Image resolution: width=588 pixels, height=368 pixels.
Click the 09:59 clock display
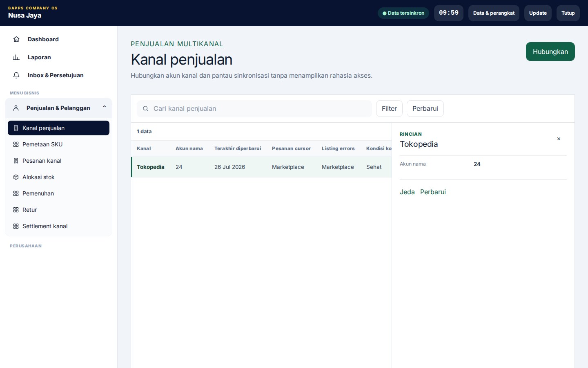pyautogui.click(x=449, y=13)
